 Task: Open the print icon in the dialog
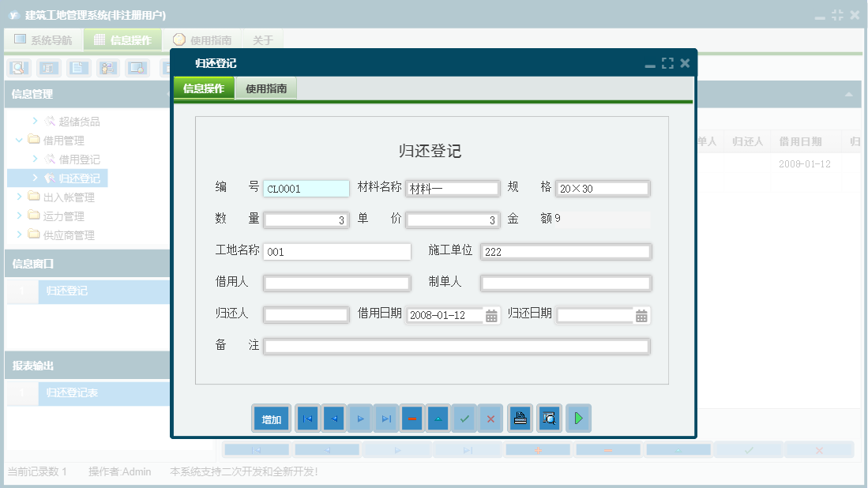coord(520,419)
